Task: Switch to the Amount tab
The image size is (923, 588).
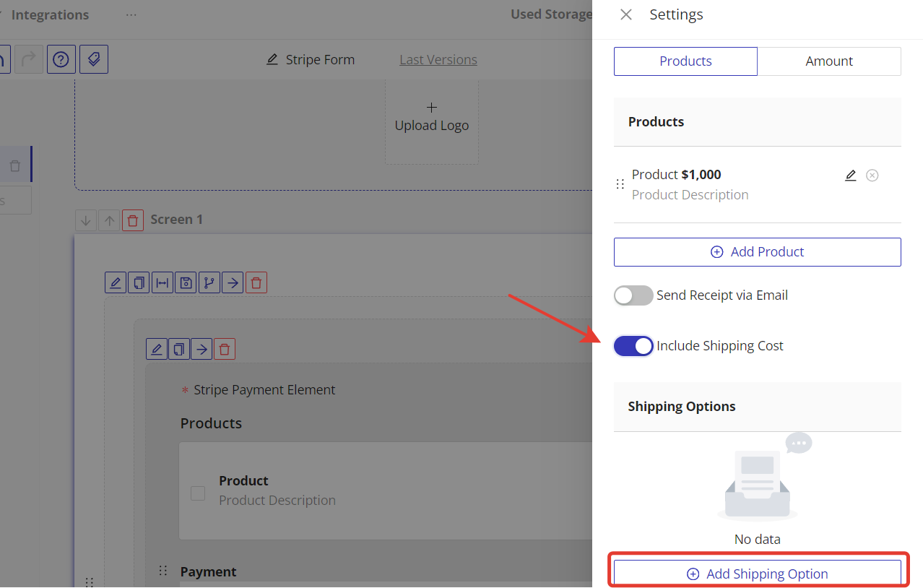Action: [829, 61]
